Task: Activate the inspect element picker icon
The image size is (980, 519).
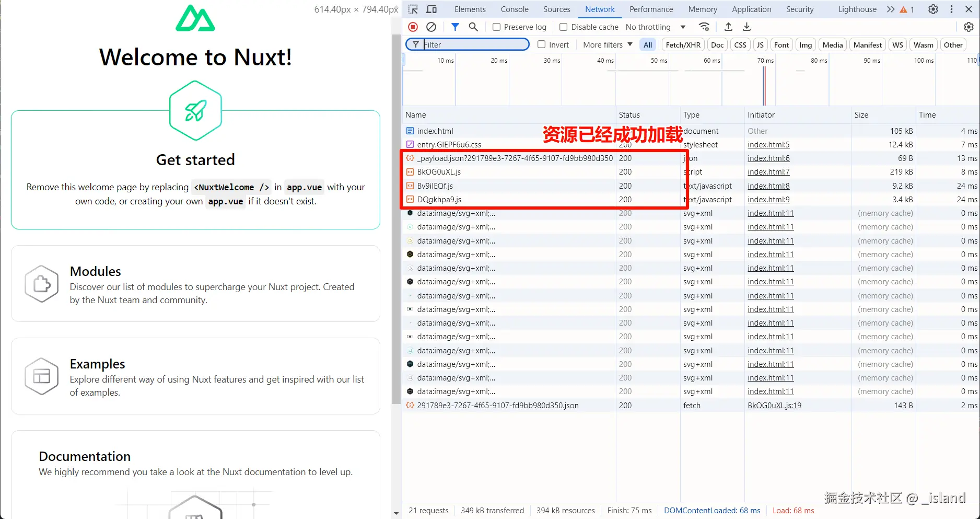Action: [x=413, y=9]
